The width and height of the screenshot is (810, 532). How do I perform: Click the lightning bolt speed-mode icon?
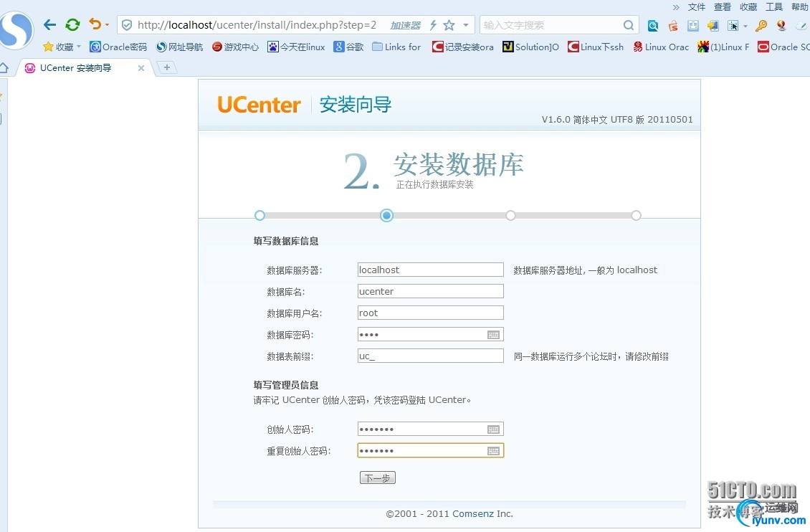[434, 25]
